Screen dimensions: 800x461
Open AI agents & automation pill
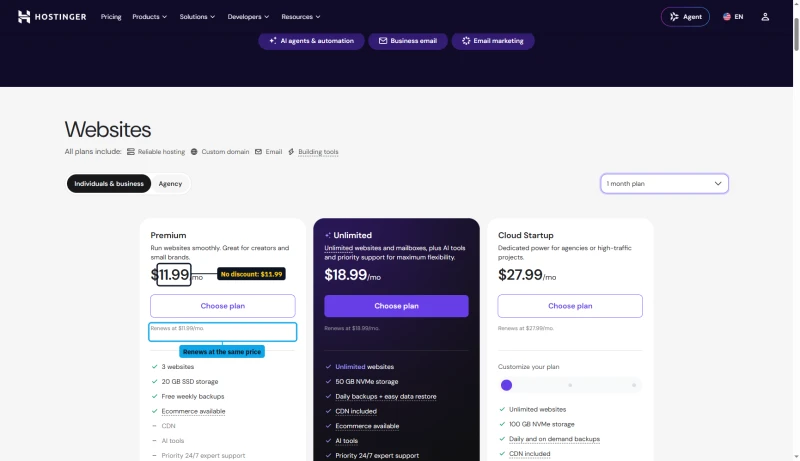point(311,41)
